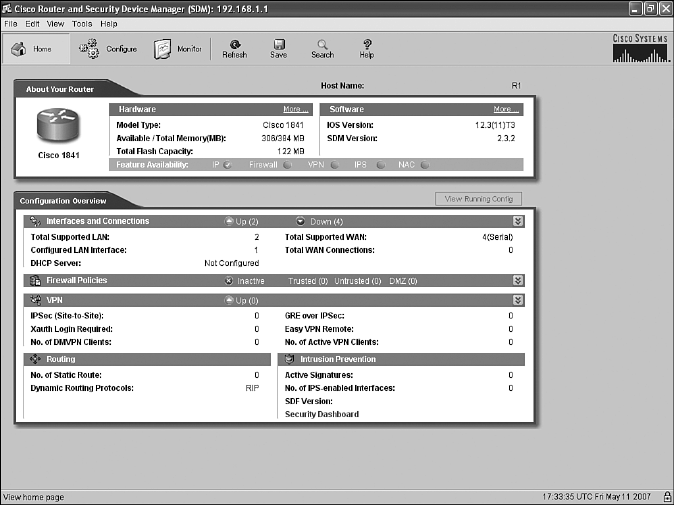Expand the Interfaces and Connections section

point(518,221)
